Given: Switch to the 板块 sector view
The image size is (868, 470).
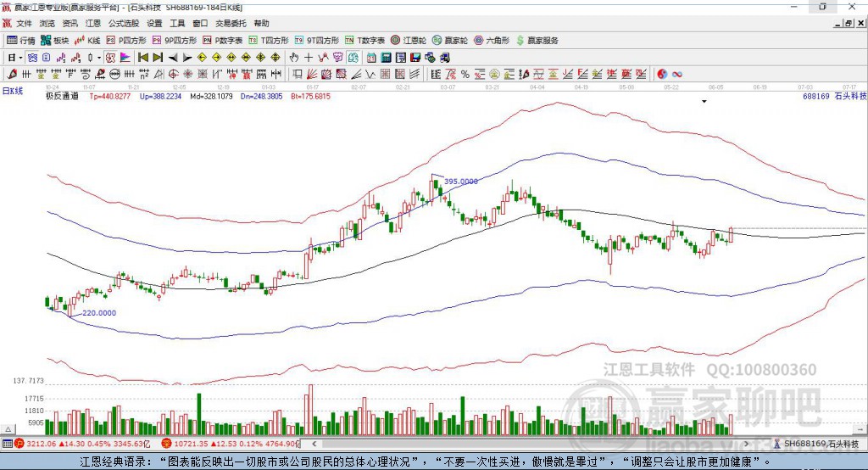Looking at the screenshot, I should click(x=56, y=40).
